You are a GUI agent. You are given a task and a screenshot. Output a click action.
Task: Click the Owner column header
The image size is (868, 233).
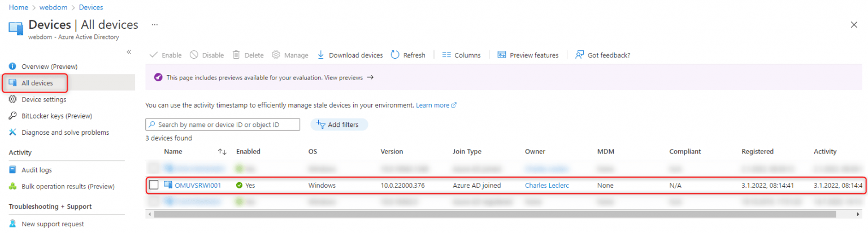tap(535, 152)
